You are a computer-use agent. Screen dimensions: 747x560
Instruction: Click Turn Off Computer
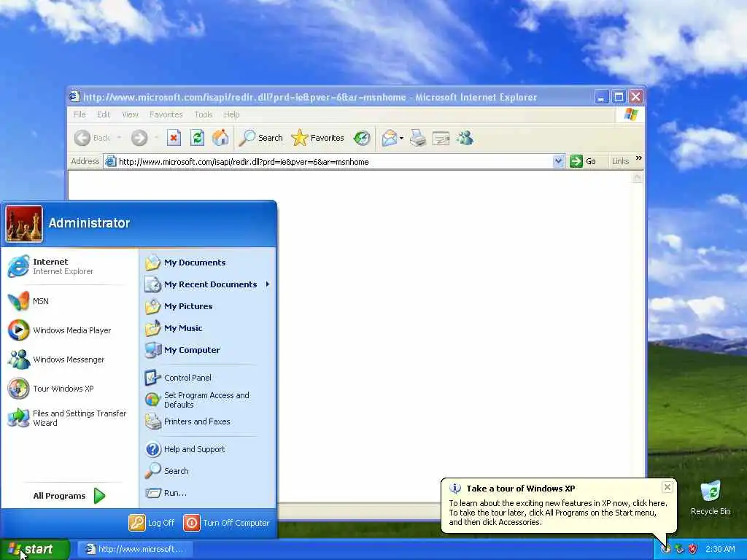click(x=227, y=523)
